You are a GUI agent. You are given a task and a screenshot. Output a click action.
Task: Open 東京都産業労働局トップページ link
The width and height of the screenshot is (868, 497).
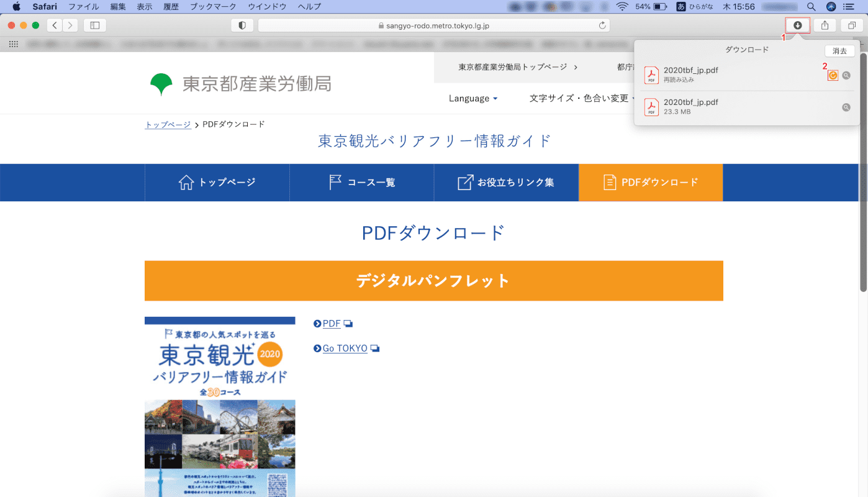click(518, 67)
